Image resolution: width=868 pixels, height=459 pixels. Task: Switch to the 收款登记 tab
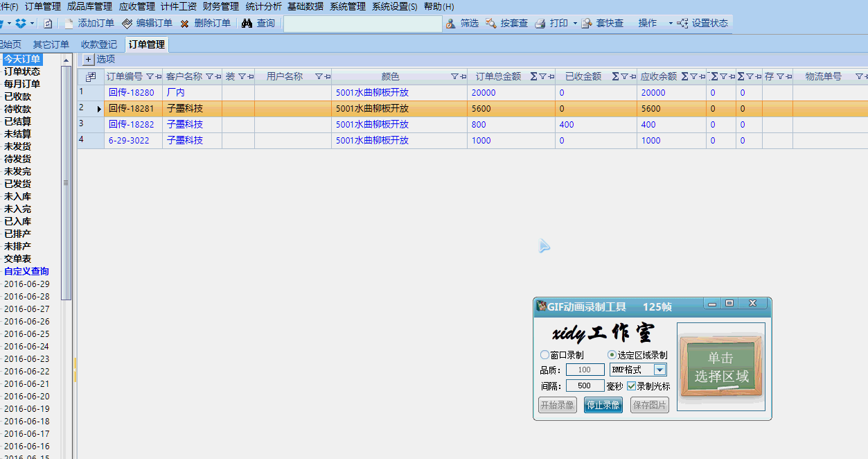[99, 45]
